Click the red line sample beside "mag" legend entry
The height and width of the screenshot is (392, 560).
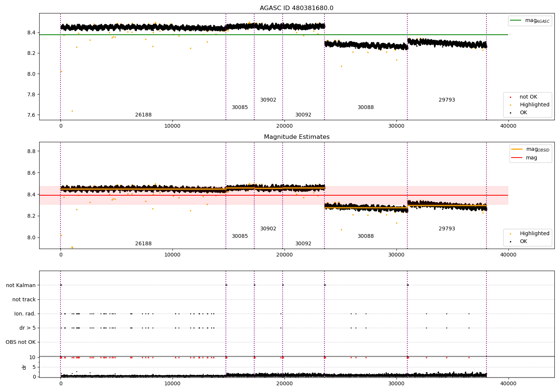pos(517,158)
